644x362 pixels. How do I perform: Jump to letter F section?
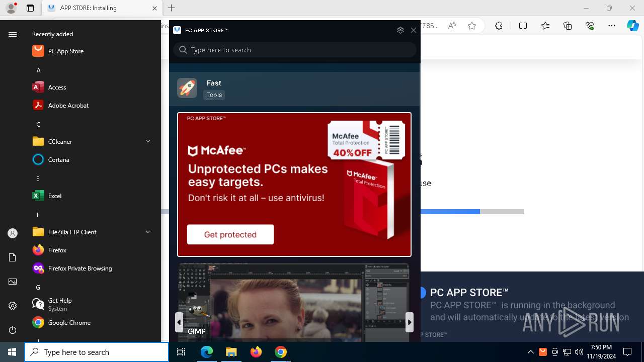point(38,215)
